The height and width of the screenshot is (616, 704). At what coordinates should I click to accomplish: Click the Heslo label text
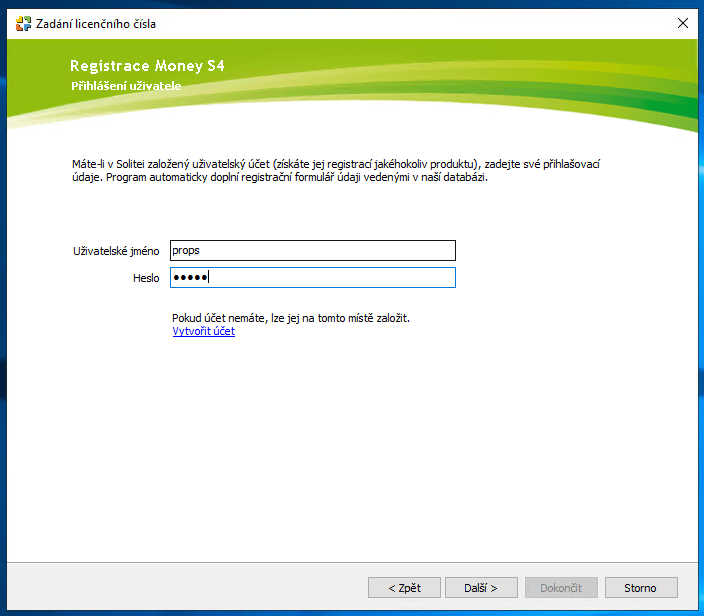[x=146, y=278]
